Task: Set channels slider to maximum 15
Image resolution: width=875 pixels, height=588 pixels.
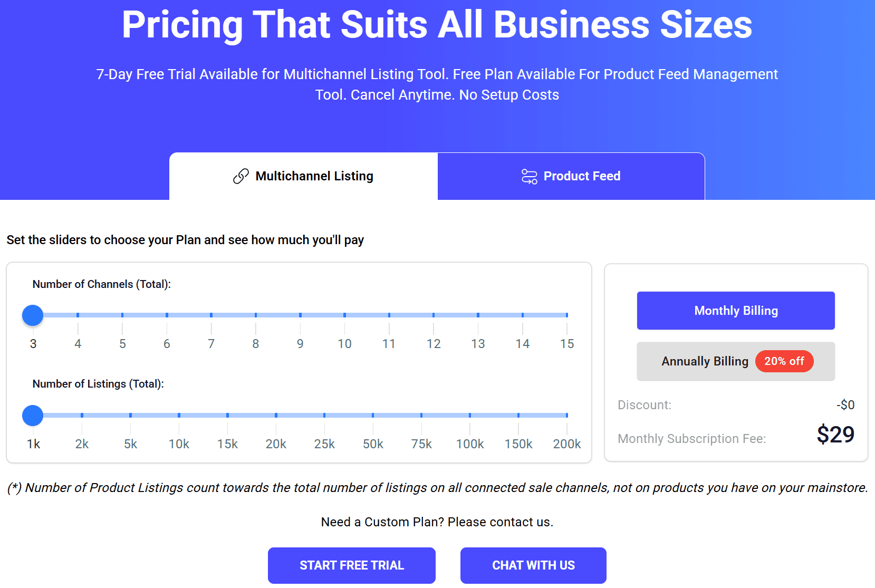Action: tap(567, 315)
